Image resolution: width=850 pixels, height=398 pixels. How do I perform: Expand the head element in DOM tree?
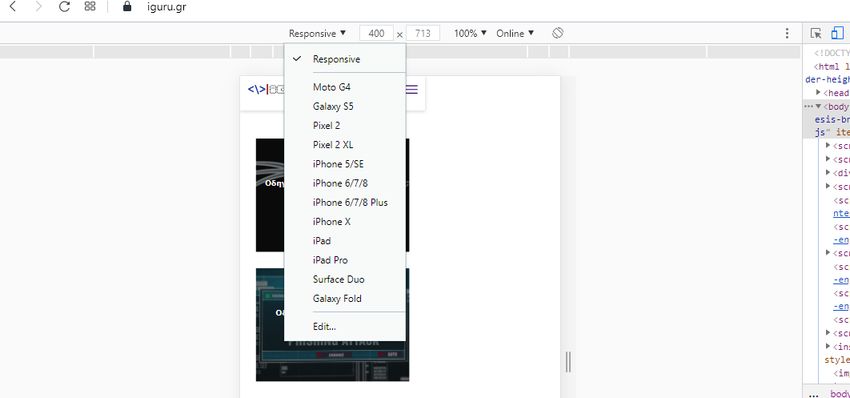[818, 93]
